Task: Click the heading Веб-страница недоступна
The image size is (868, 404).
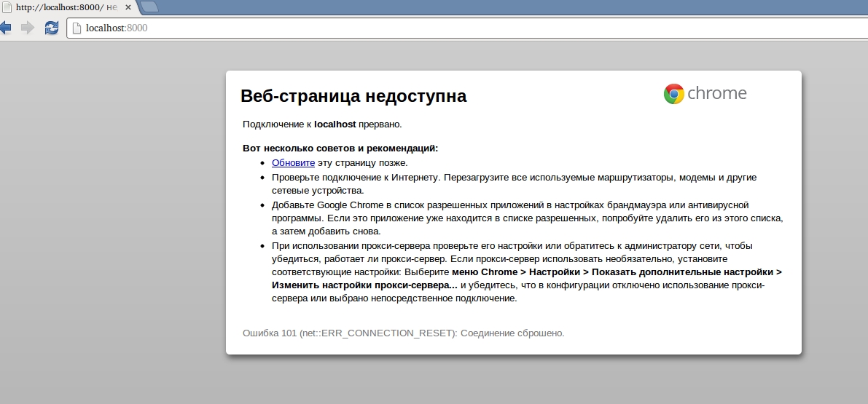Action: click(353, 95)
